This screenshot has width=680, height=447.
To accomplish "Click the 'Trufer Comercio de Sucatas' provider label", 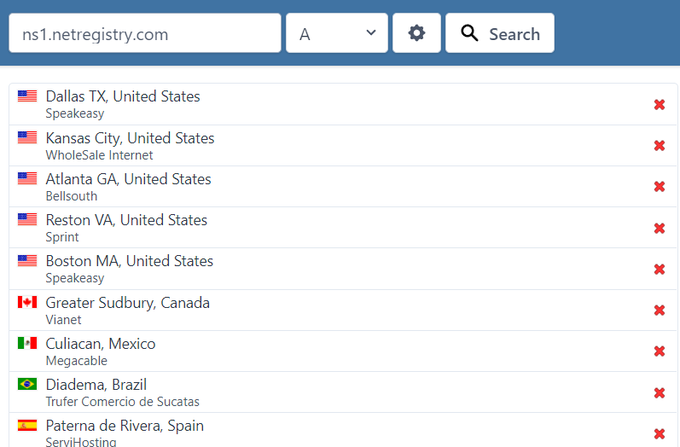I will click(x=122, y=401).
